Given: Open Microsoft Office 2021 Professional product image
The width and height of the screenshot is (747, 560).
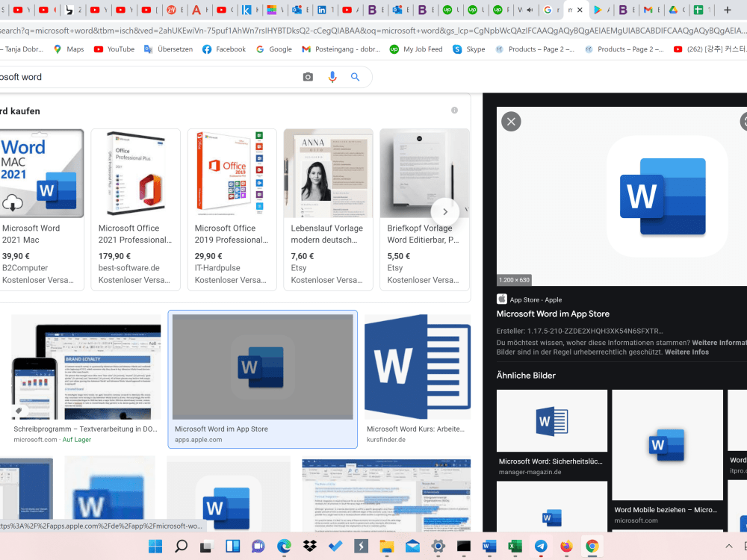Looking at the screenshot, I should coord(135,173).
